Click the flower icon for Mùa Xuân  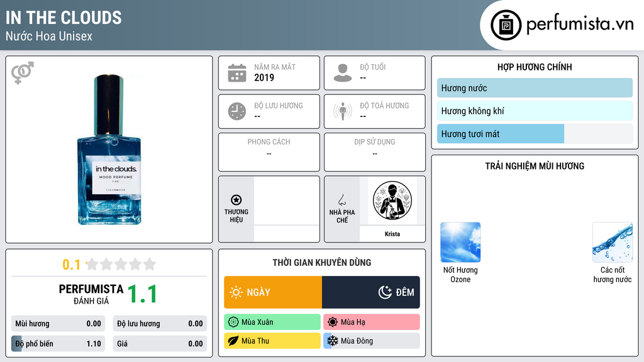click(x=233, y=322)
